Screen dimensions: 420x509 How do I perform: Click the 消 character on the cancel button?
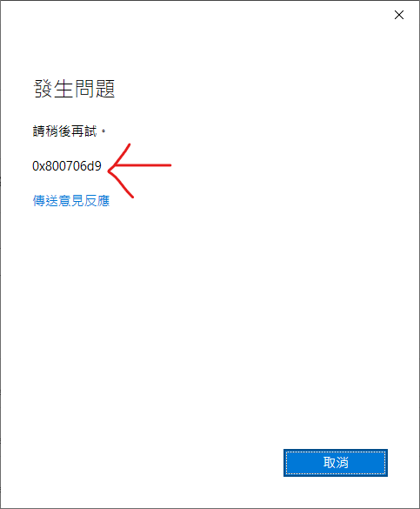pyautogui.click(x=342, y=462)
